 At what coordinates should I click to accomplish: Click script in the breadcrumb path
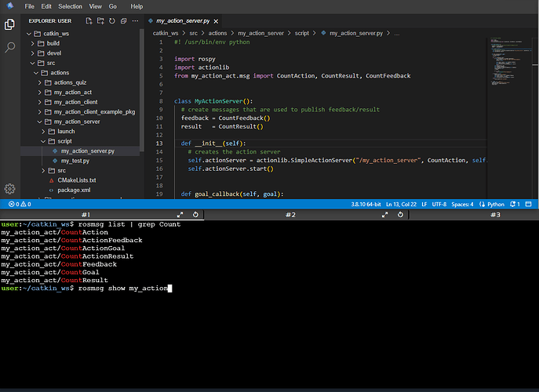tap(301, 34)
